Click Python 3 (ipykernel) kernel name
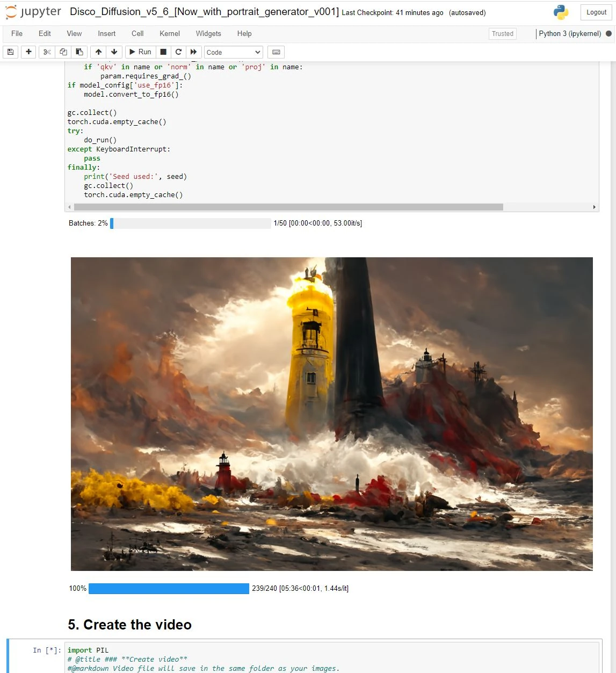The height and width of the screenshot is (673, 616). (x=570, y=33)
